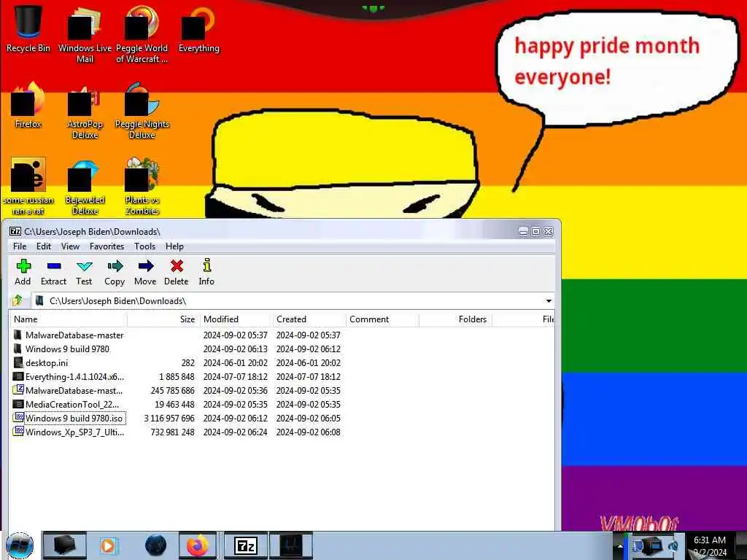
Task: Open the Edit menu
Action: 43,246
